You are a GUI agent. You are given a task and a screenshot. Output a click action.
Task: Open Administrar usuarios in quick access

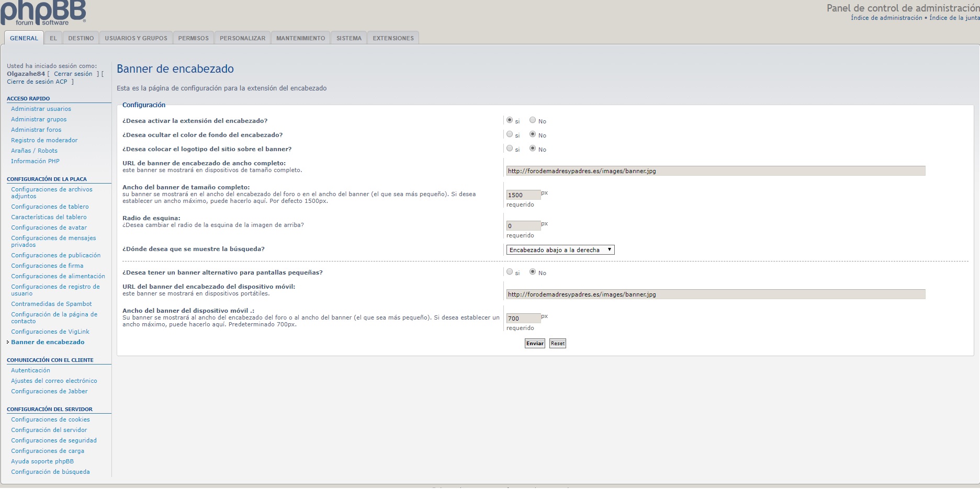41,109
